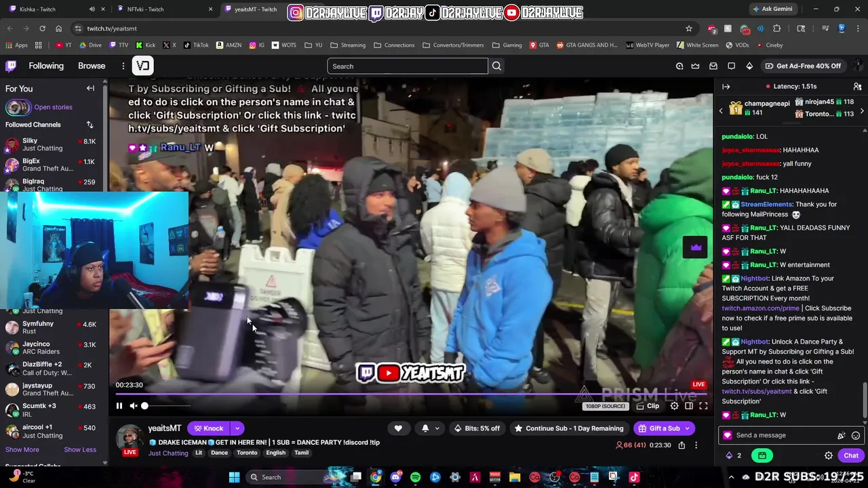Screen dimensions: 868x488
Task: Toggle fullscreen on the video player
Action: point(703,406)
